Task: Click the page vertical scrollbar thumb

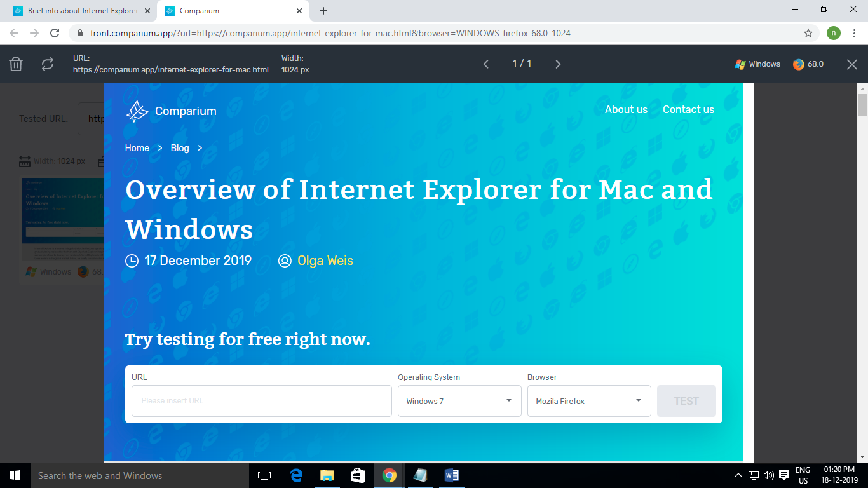Action: pos(862,105)
